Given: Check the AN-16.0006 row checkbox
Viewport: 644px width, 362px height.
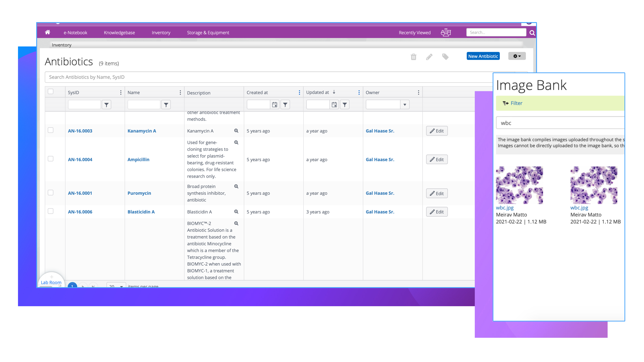Looking at the screenshot, I should tap(51, 211).
